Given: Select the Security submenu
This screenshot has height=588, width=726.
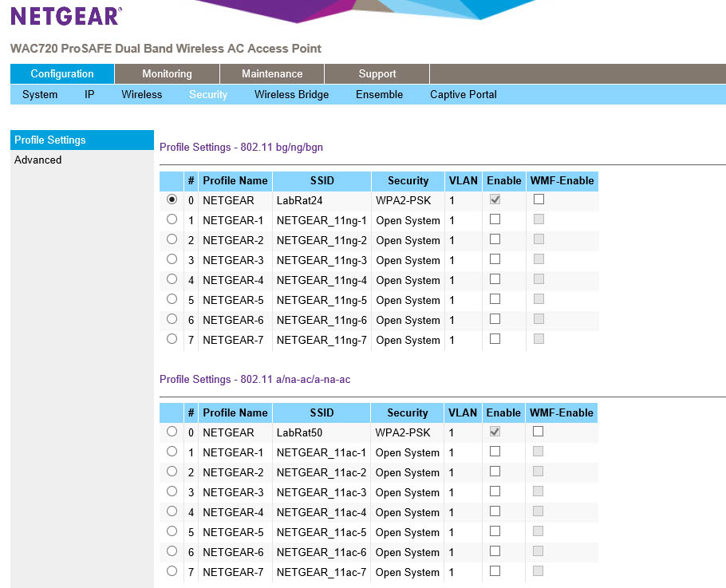Looking at the screenshot, I should [x=208, y=94].
